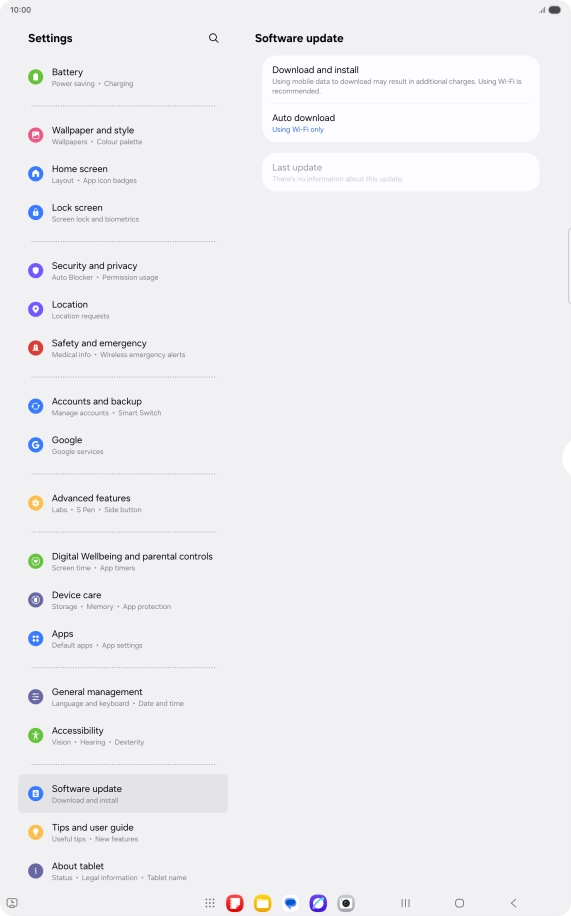The width and height of the screenshot is (571, 916).
Task: Open the camera app in taskbar
Action: (346, 903)
